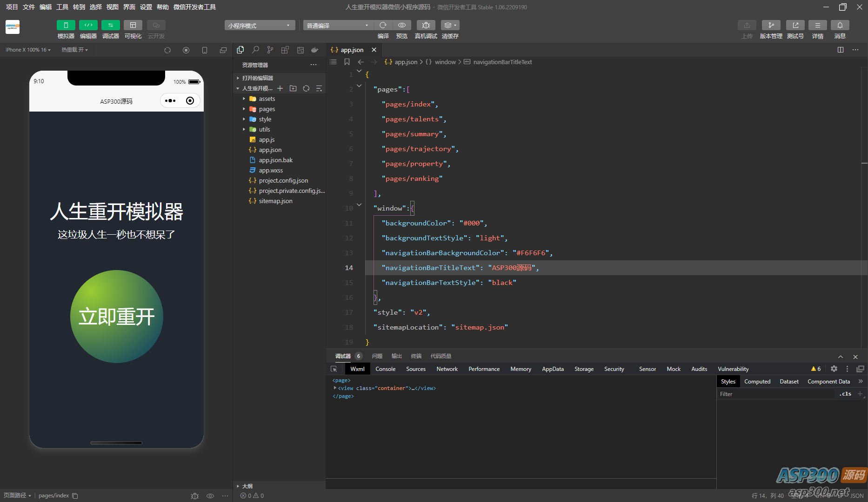Toggle the debugger panel button
868x502 pixels.
(110, 26)
